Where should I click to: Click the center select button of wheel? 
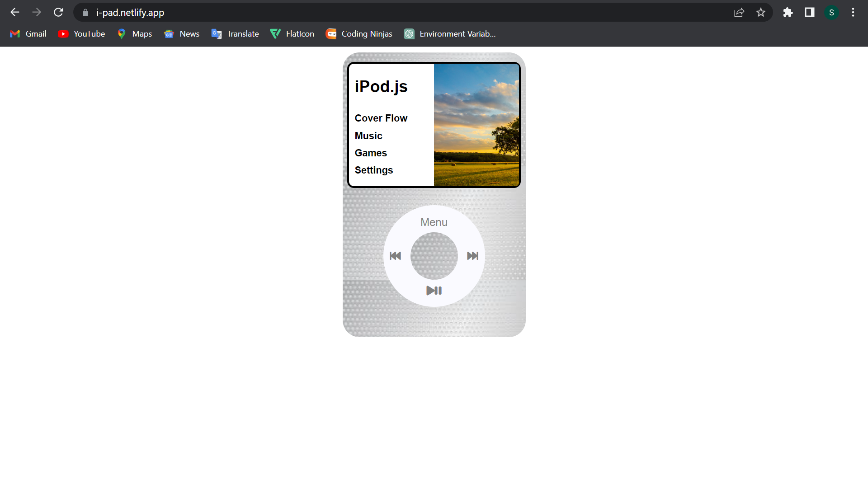tap(434, 256)
